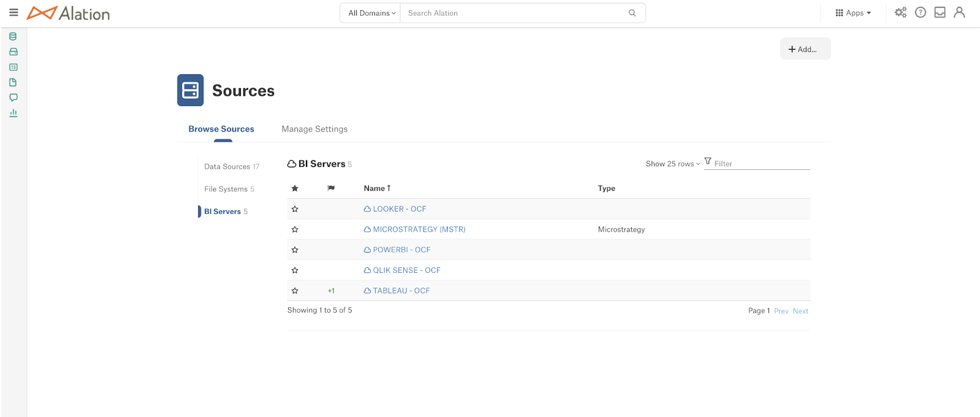Open the user account profile icon
Image resolution: width=980 pixels, height=417 pixels.
tap(959, 12)
